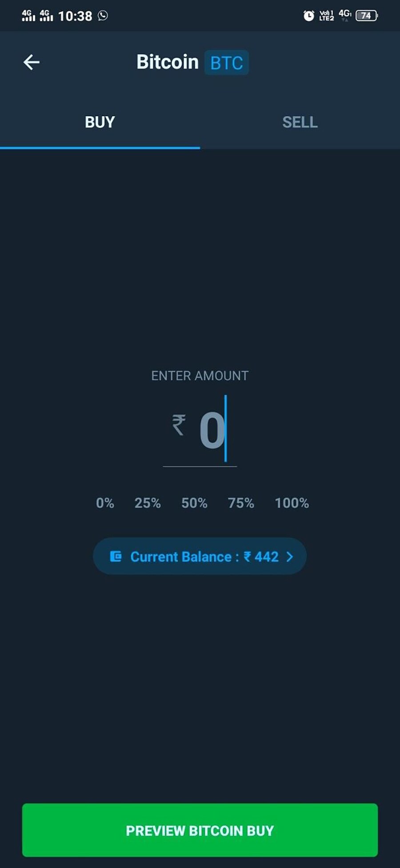Tap the first 4G signal strength icon
The width and height of the screenshot is (400, 868).
[x=28, y=16]
